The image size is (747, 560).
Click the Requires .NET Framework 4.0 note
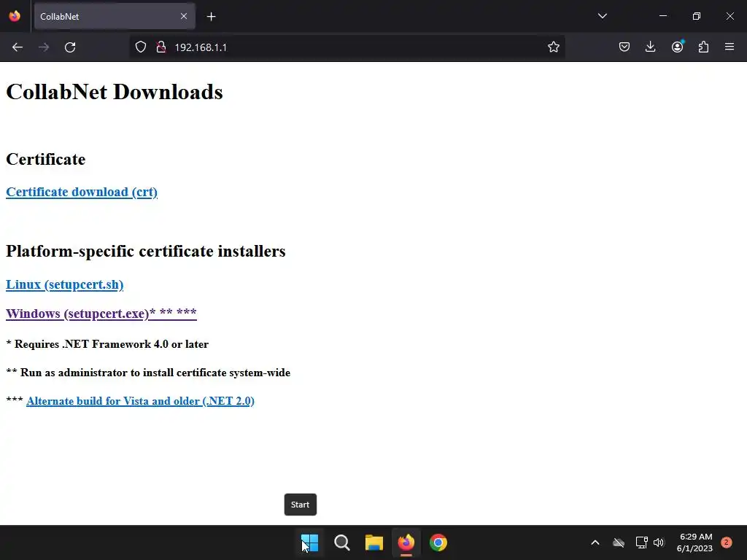click(x=107, y=344)
